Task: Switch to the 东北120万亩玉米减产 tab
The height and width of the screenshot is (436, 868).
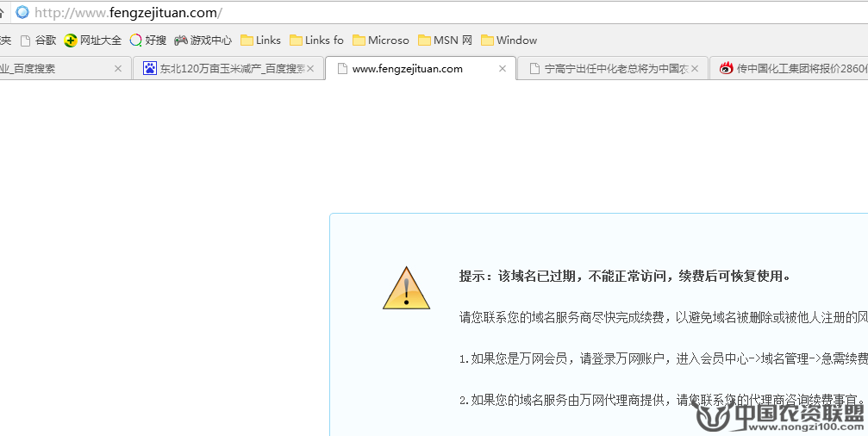Action: pos(228,68)
